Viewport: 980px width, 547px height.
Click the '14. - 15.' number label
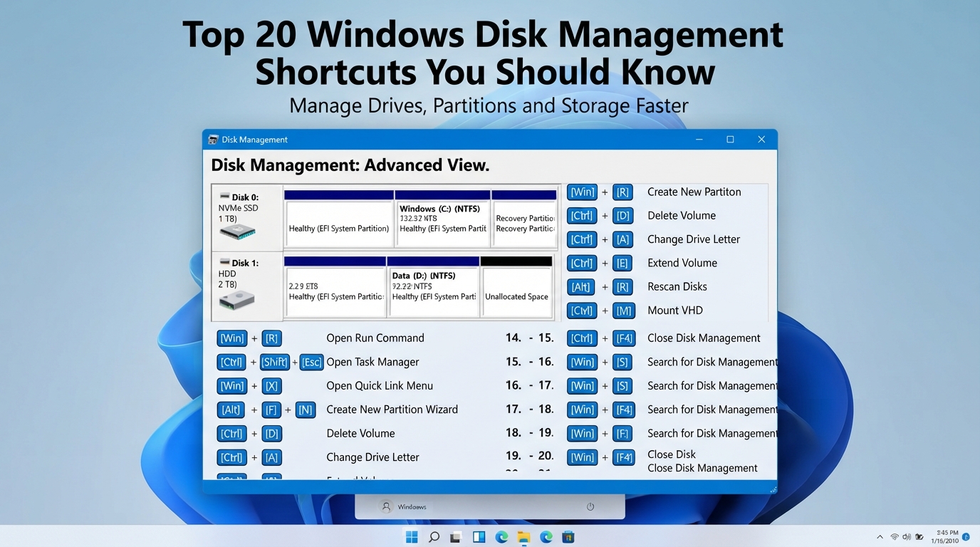pyautogui.click(x=529, y=338)
